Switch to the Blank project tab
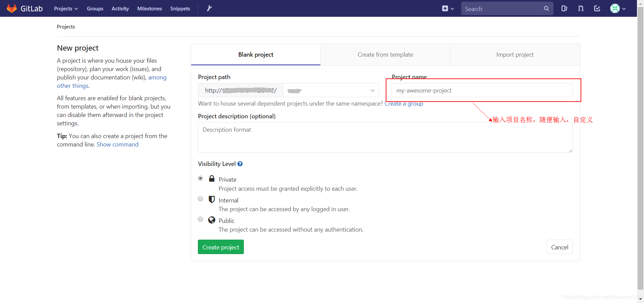 pyautogui.click(x=256, y=55)
